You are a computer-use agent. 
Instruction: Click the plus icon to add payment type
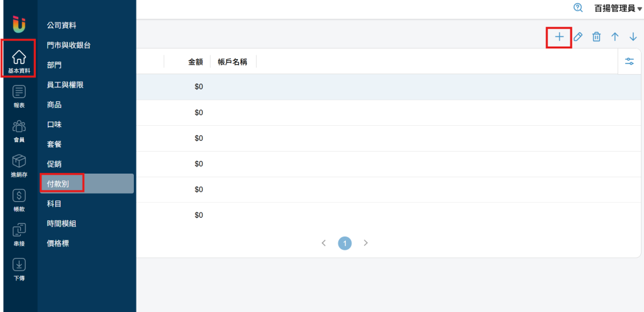pos(559,37)
